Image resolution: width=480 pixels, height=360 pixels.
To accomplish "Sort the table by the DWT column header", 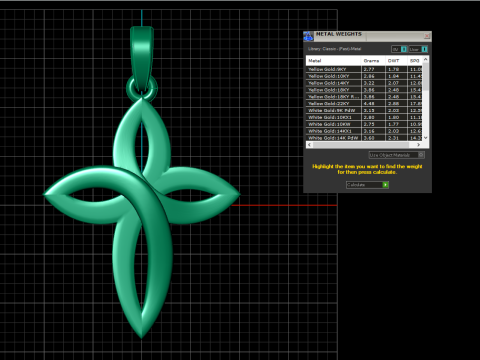I will (396, 61).
